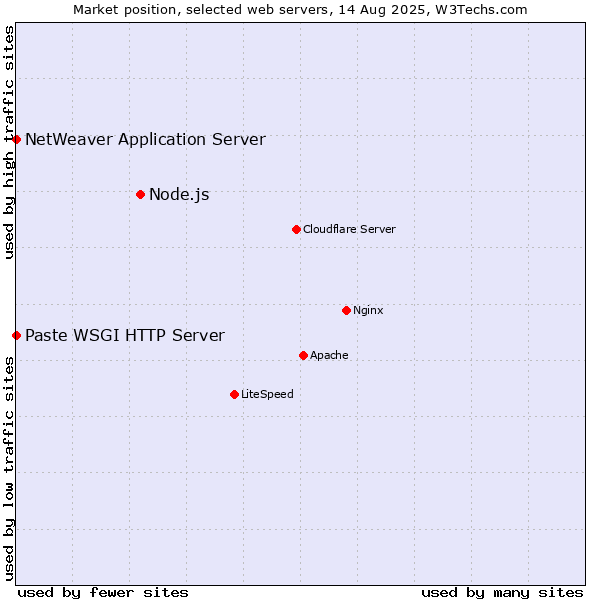Screen dimensions: 600x600
Task: Select the 'Nginx' label text
Action: click(x=368, y=310)
